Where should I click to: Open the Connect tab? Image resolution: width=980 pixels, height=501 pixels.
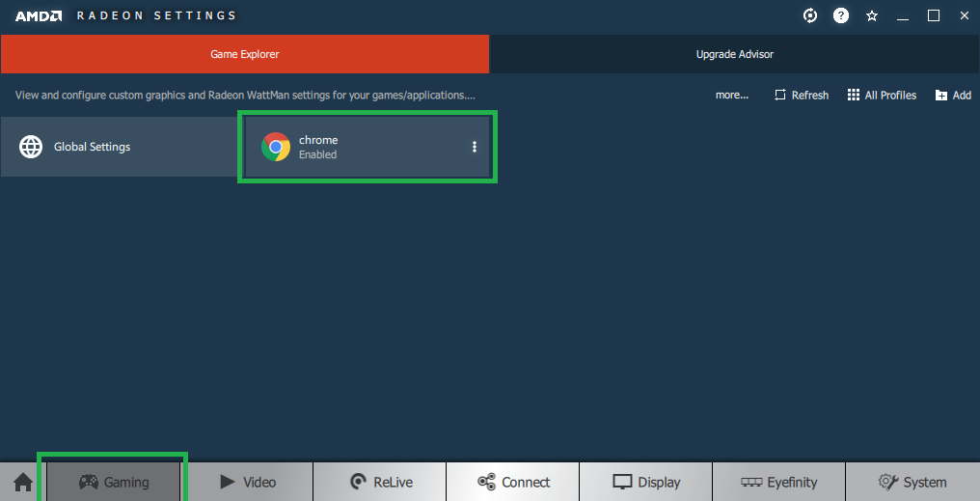click(x=513, y=483)
